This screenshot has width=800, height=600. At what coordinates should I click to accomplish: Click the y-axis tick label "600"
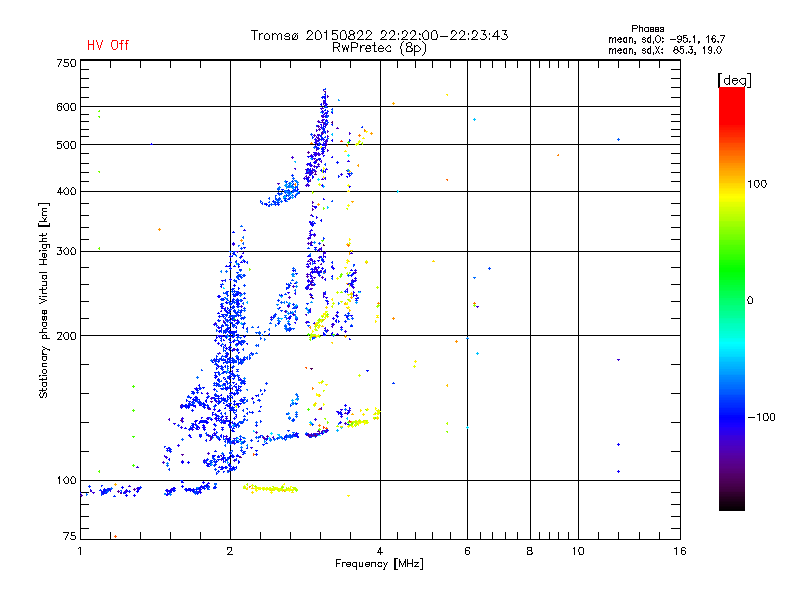pos(66,107)
